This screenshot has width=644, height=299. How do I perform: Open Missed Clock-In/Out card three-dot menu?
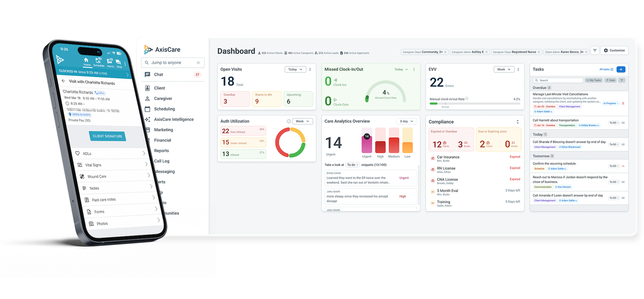(414, 70)
